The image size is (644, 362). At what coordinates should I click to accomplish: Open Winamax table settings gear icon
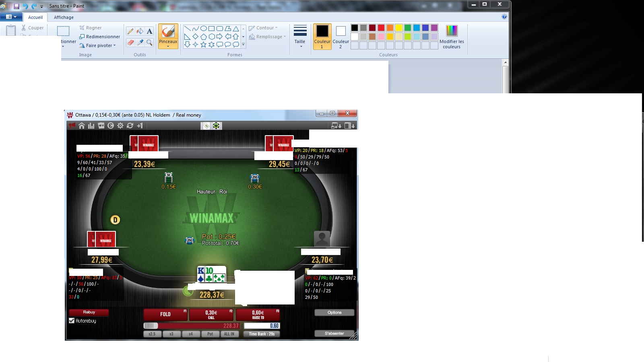(x=120, y=125)
